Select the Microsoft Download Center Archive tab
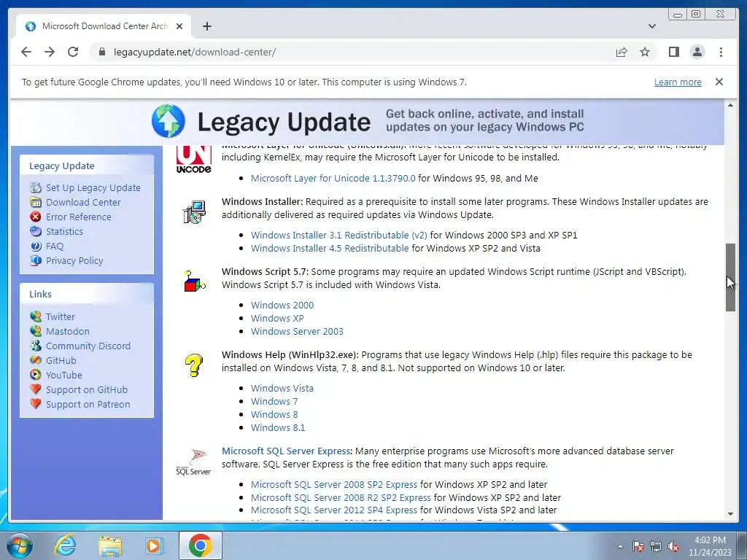 tap(104, 26)
